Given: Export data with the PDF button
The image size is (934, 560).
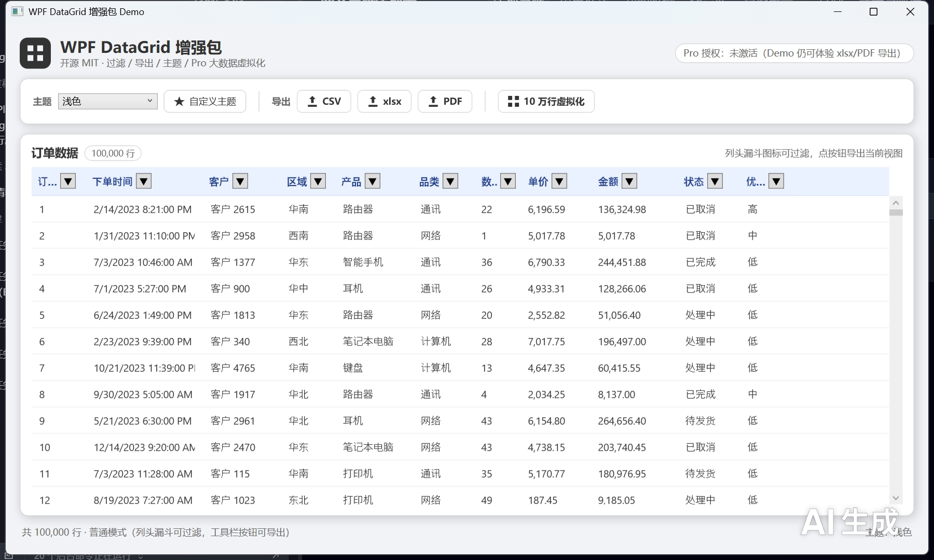Looking at the screenshot, I should tap(445, 101).
